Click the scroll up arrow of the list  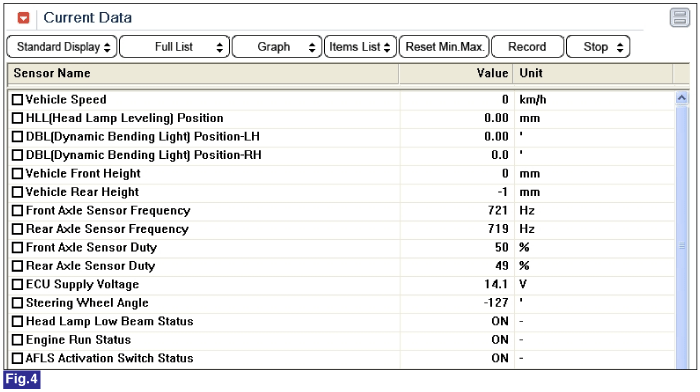(682, 98)
